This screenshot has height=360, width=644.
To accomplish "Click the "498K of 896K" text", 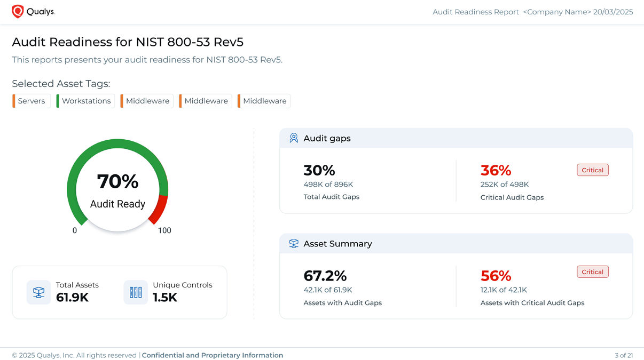I will tap(328, 185).
